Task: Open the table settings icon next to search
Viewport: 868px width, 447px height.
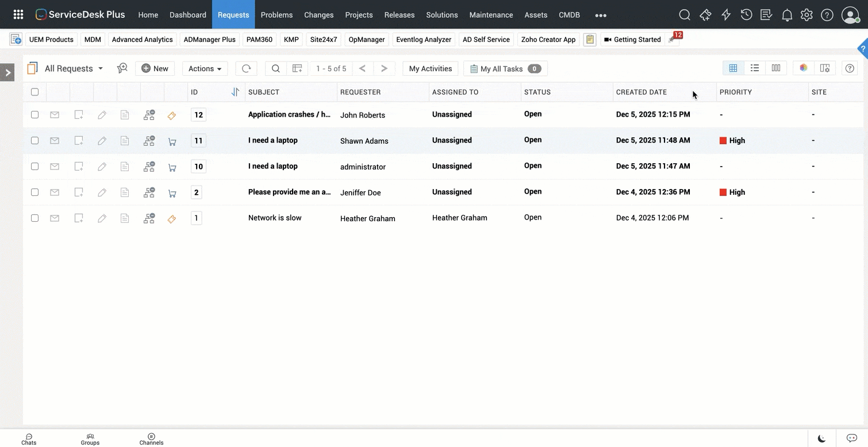Action: pyautogui.click(x=297, y=68)
